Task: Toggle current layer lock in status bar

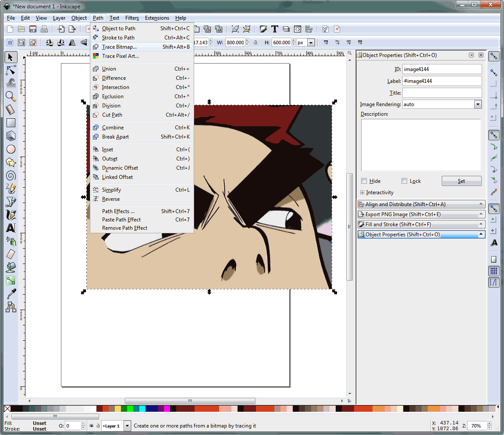Action: tap(98, 426)
